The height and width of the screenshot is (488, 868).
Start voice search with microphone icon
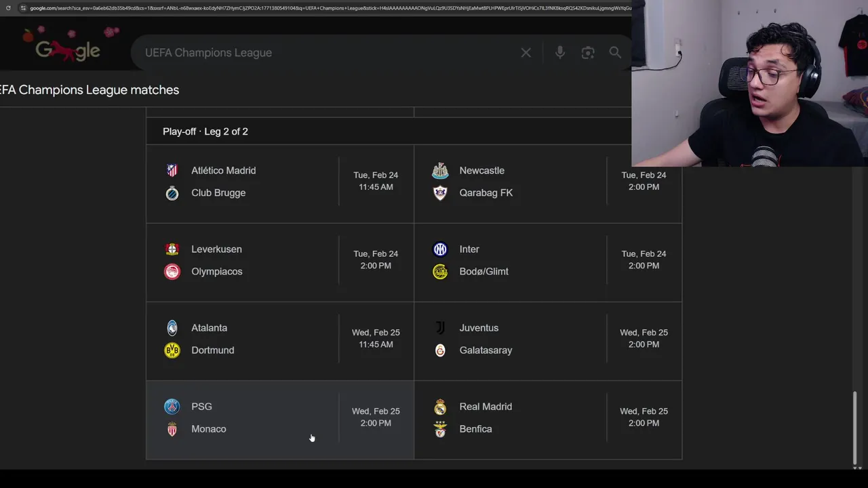coord(560,53)
